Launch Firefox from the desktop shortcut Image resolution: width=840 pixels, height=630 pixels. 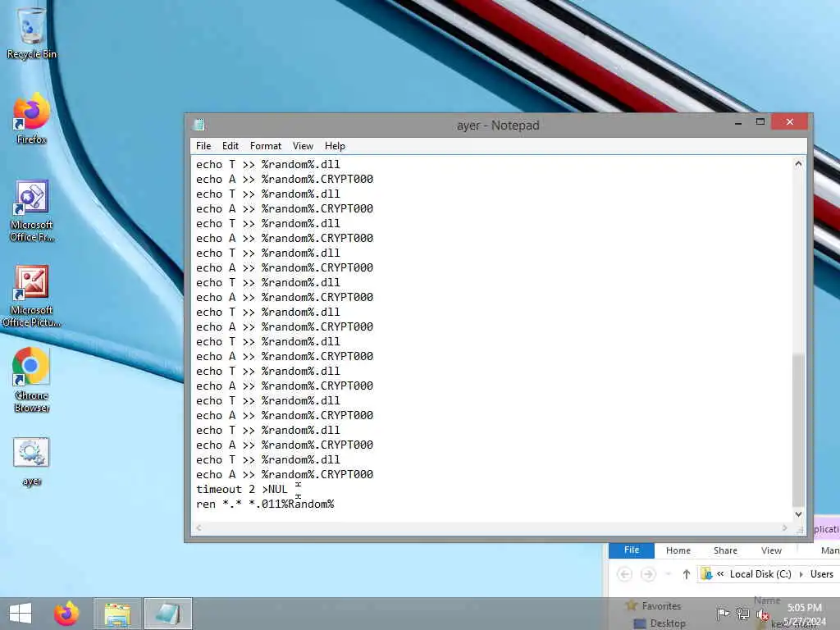click(31, 118)
